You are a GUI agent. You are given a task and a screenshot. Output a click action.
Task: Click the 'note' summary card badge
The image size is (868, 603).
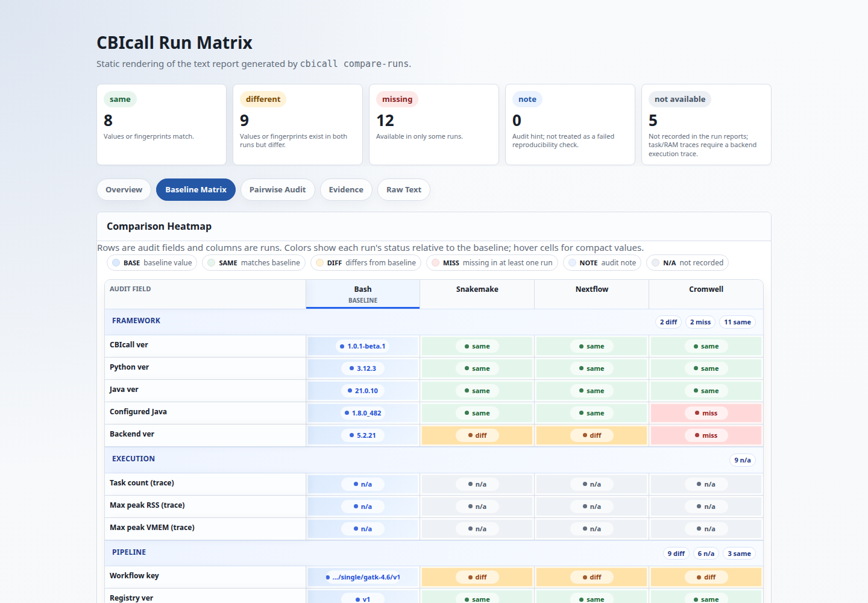coord(527,99)
